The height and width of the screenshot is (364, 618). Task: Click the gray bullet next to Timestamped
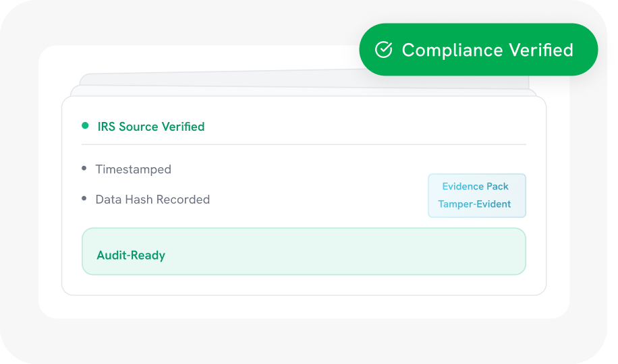84,169
